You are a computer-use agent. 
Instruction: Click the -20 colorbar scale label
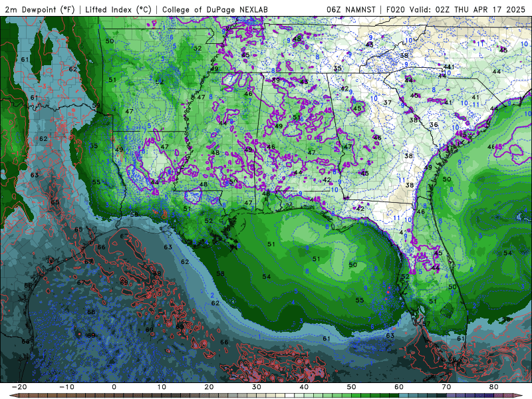[19, 387]
